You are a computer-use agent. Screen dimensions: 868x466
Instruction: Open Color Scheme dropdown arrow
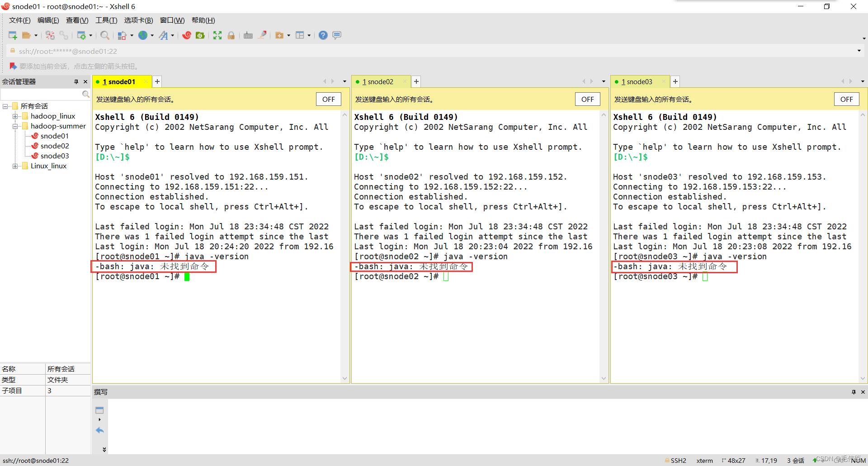tap(132, 35)
